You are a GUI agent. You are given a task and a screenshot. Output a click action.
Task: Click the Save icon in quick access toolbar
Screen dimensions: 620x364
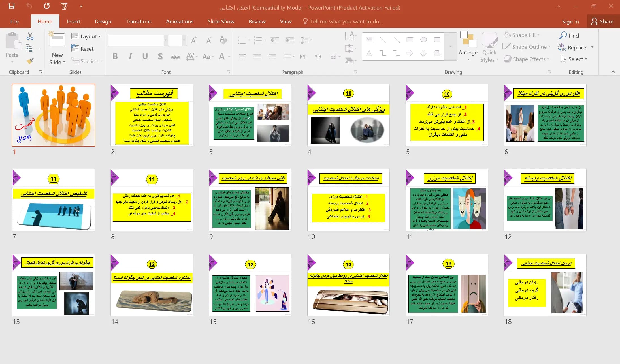(x=12, y=6)
